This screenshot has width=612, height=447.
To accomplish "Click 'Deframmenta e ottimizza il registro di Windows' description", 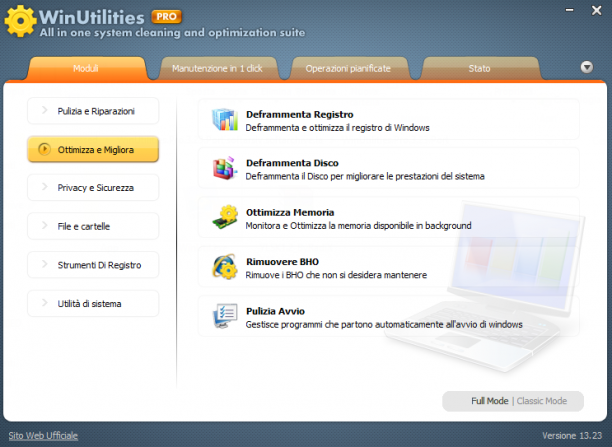I will (337, 128).
